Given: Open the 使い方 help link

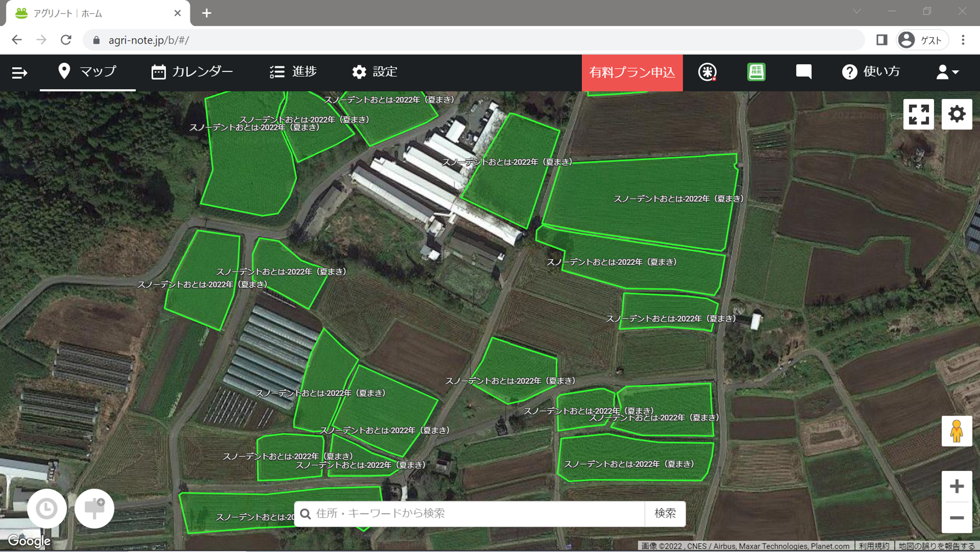Looking at the screenshot, I should pos(871,72).
